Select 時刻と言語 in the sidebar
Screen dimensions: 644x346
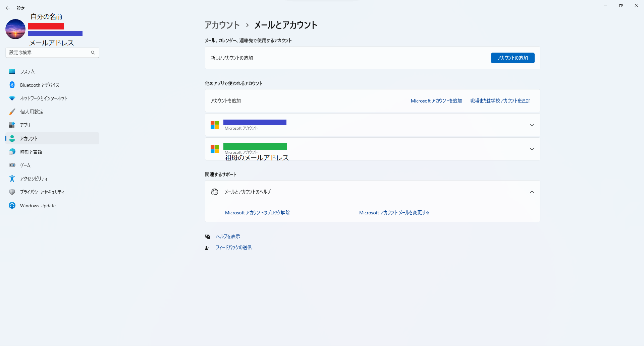(52, 152)
